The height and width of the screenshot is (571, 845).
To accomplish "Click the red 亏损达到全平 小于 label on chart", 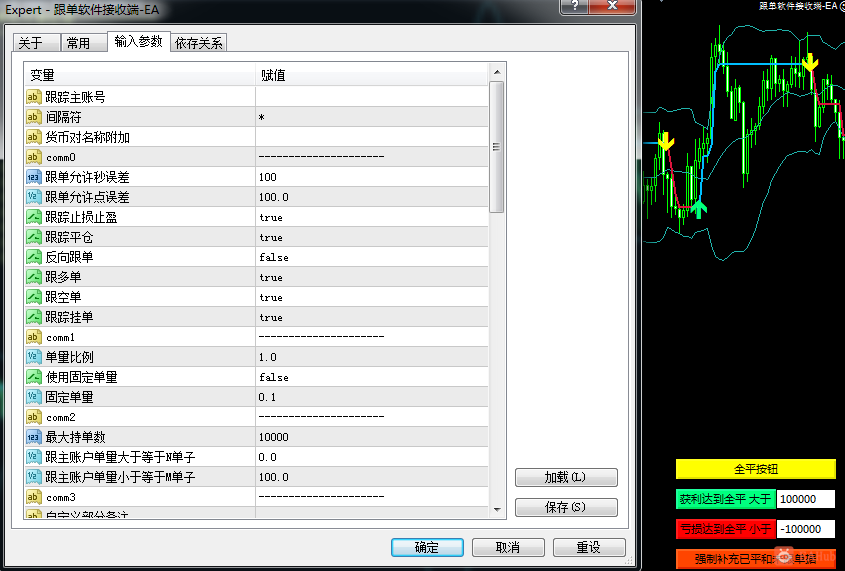I will (725, 529).
